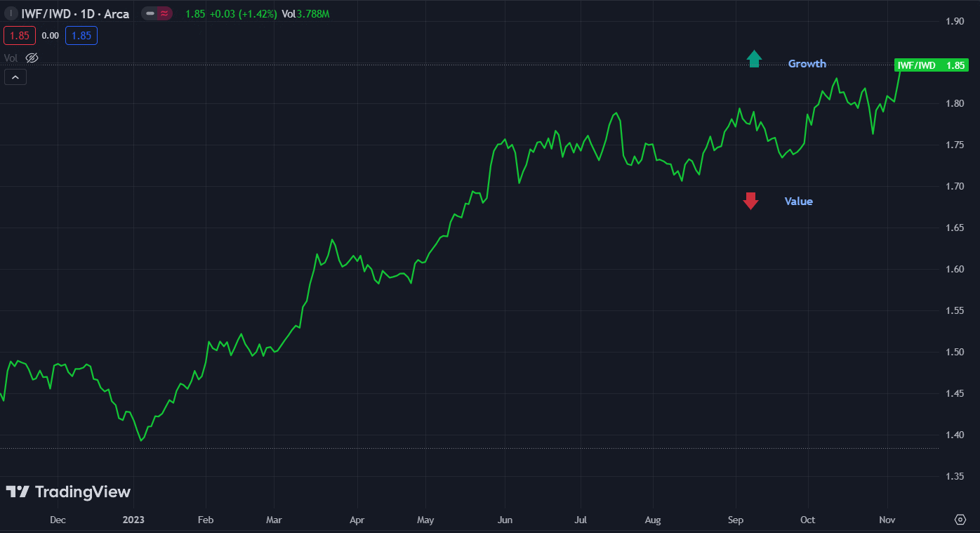This screenshot has width=980, height=533.
Task: Click the 2023 label on time axis
Action: coord(133,520)
